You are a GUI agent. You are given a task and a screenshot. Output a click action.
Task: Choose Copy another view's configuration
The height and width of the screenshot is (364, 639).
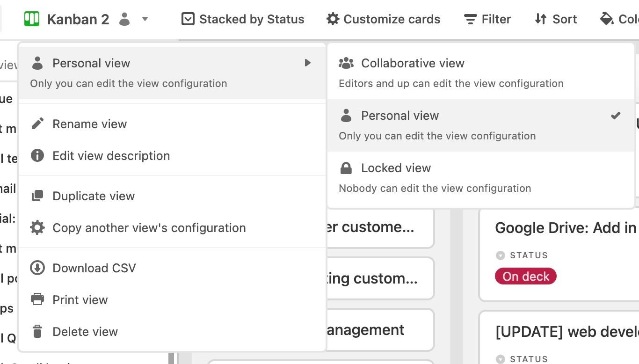point(149,228)
